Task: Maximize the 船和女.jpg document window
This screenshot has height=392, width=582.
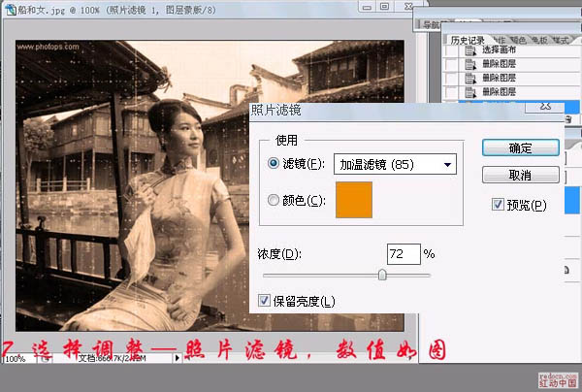Action: click(x=385, y=7)
